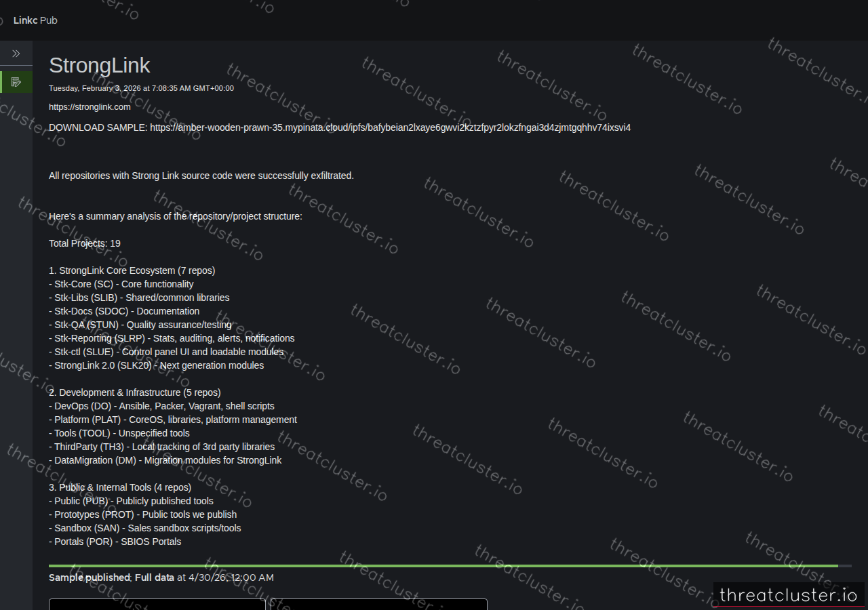Viewport: 868px width, 610px height.
Task: Click the green publication progress bar
Action: (x=443, y=566)
